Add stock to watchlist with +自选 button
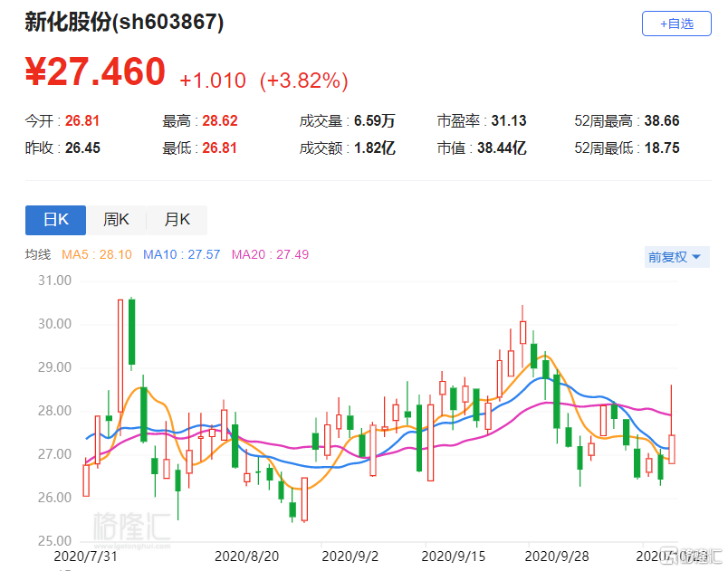 click(676, 24)
